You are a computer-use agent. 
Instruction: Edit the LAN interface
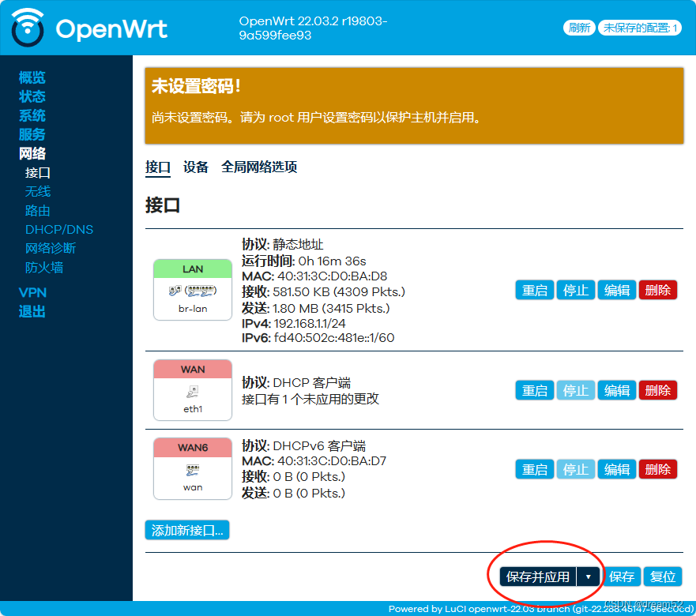click(x=616, y=291)
